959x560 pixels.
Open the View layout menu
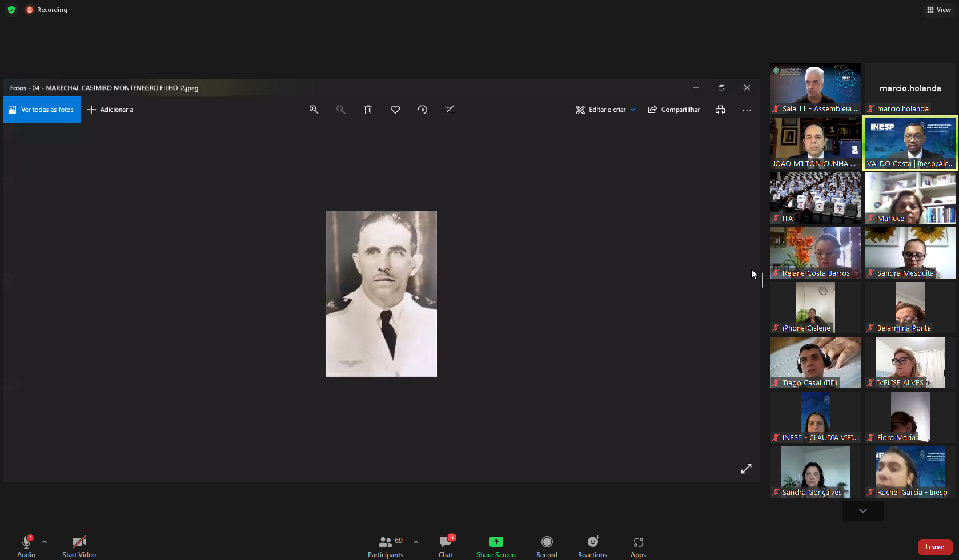938,10
